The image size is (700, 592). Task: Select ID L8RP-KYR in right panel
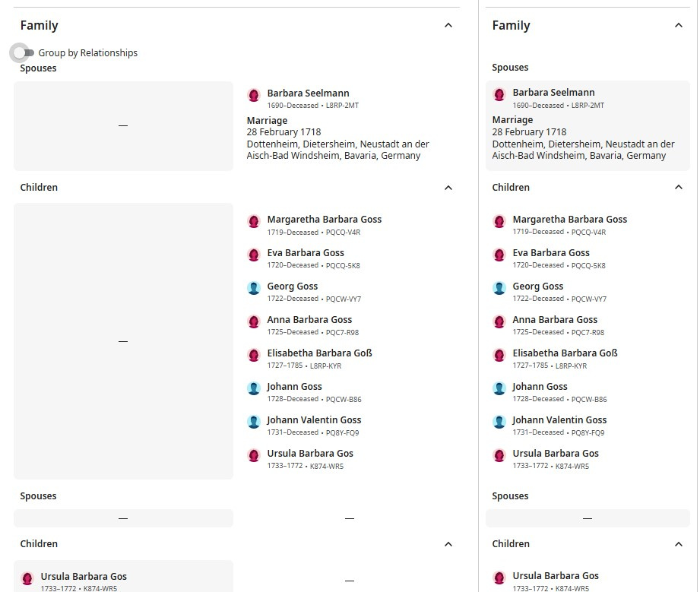pos(571,366)
